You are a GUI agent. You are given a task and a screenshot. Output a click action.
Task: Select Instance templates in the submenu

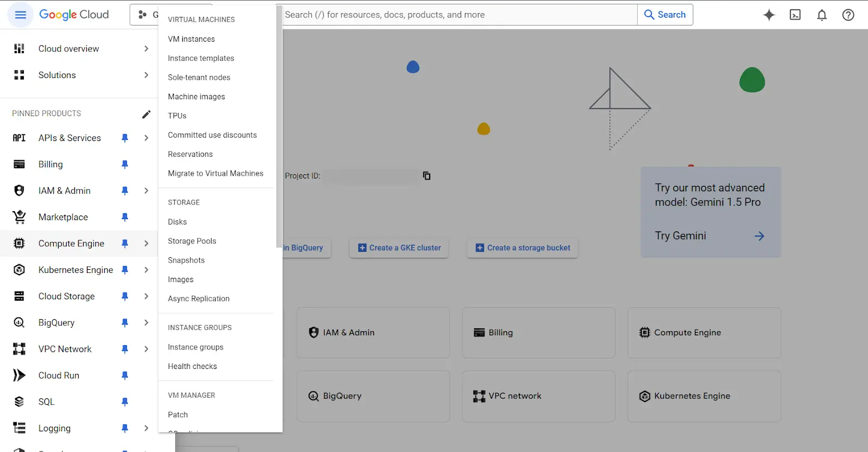click(201, 58)
